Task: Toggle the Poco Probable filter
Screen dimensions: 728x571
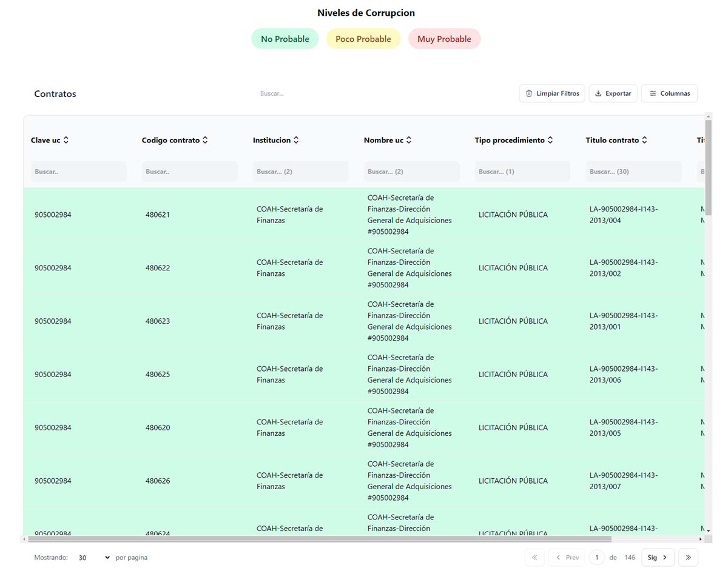Action: 363,39
